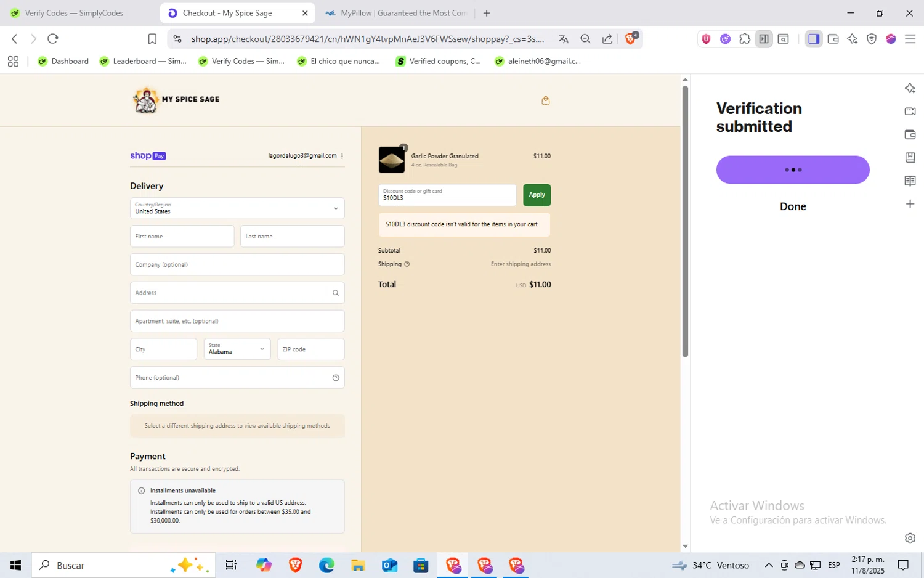The height and width of the screenshot is (578, 924).
Task: Open Outlook from the taskbar
Action: coord(389,565)
